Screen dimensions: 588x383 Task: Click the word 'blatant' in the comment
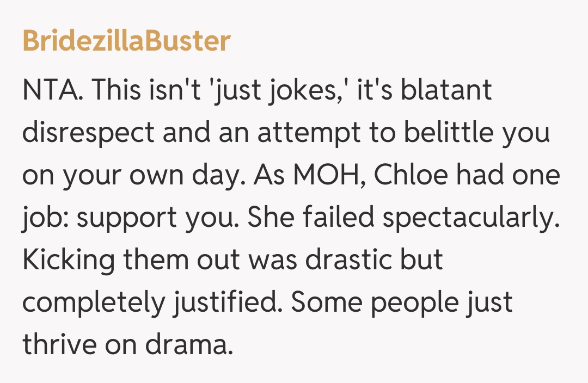pos(446,90)
